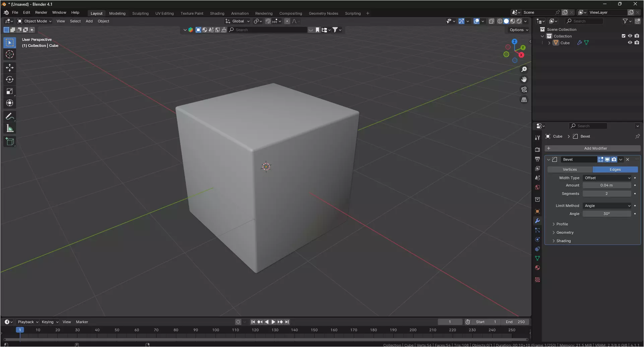Open the viewport Add menu
The height and width of the screenshot is (347, 644).
pos(89,21)
